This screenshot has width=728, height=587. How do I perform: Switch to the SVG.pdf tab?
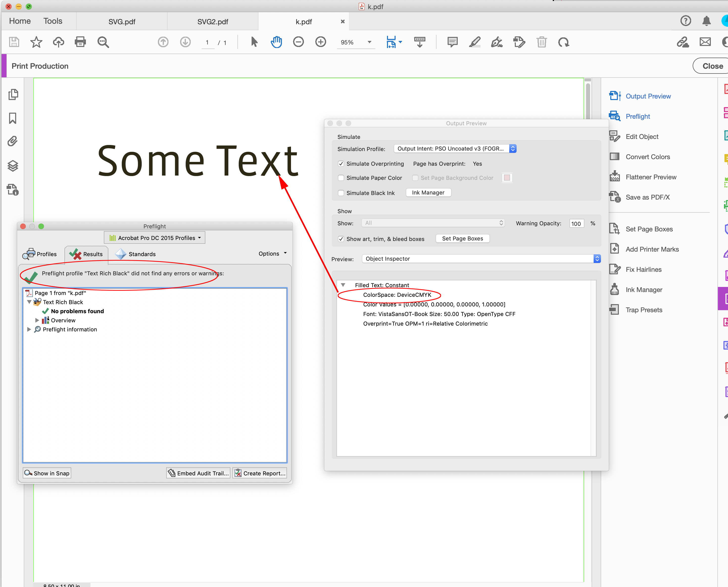click(x=122, y=21)
